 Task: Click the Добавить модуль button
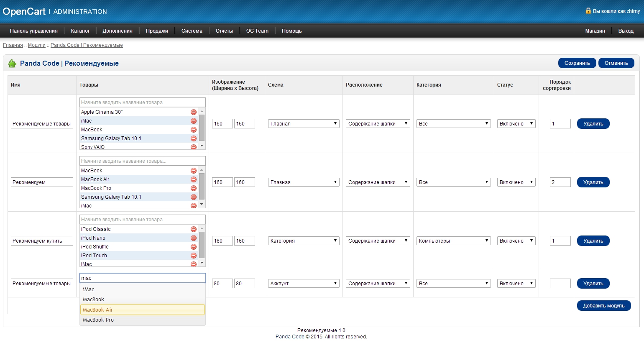[x=604, y=306]
